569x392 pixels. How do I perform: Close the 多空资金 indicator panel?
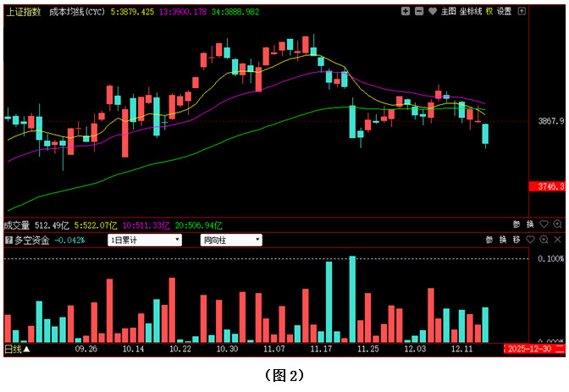(557, 240)
